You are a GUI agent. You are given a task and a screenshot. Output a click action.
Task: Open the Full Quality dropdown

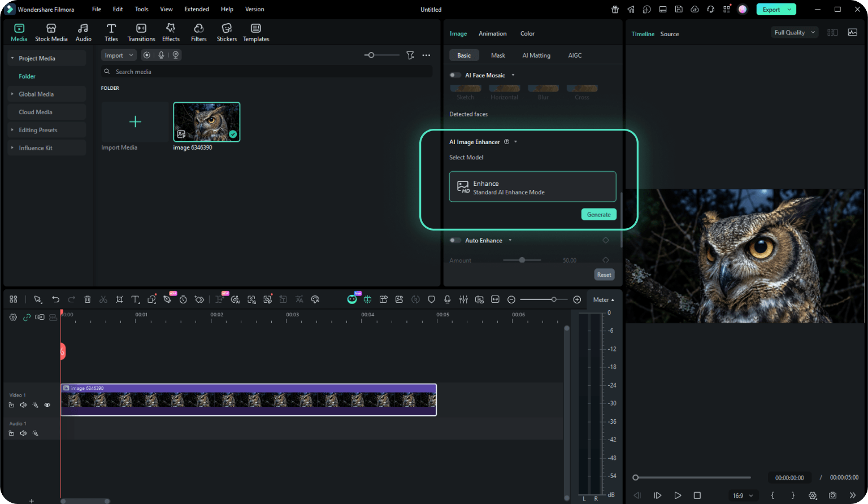(794, 33)
